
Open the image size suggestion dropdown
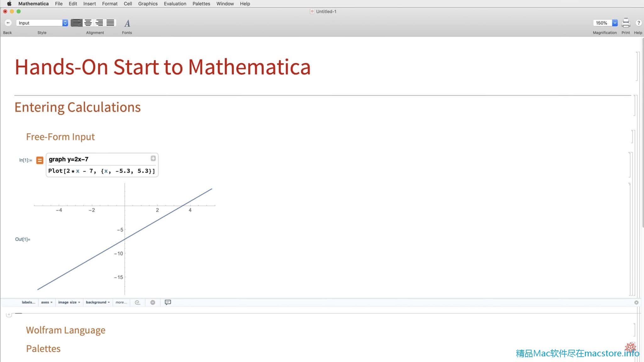(69, 302)
